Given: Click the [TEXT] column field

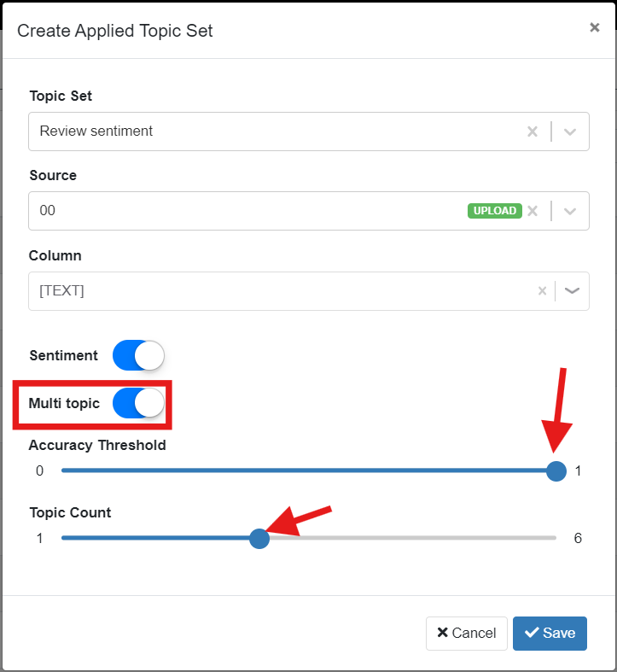Looking at the screenshot, I should (x=309, y=291).
